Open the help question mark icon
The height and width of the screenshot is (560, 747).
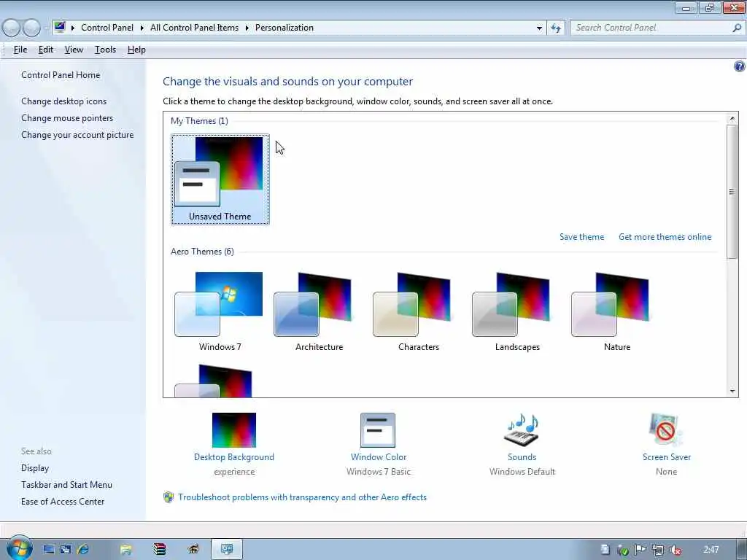tap(740, 66)
